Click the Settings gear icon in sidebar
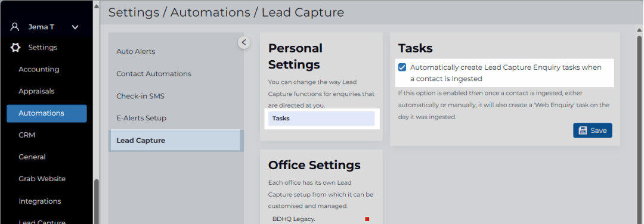This screenshot has width=644, height=224. [15, 48]
